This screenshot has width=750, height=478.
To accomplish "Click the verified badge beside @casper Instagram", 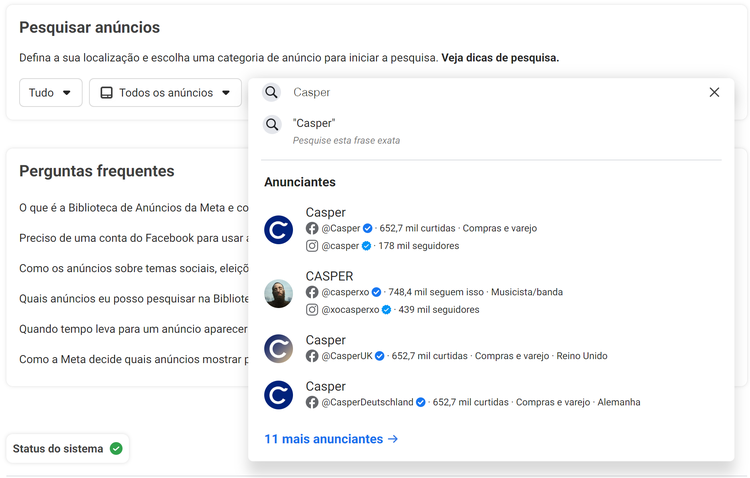I will [366, 246].
